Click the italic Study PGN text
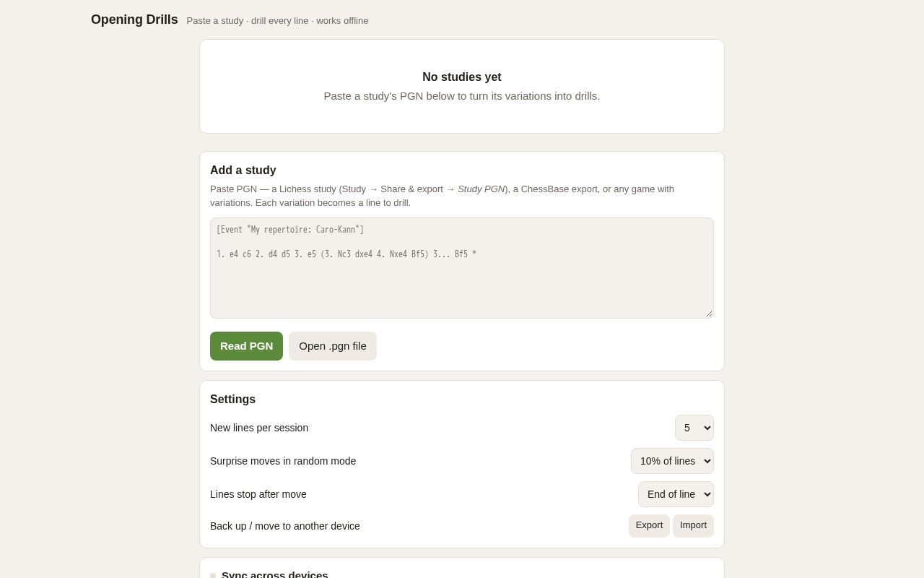The image size is (924, 578). coord(481,189)
